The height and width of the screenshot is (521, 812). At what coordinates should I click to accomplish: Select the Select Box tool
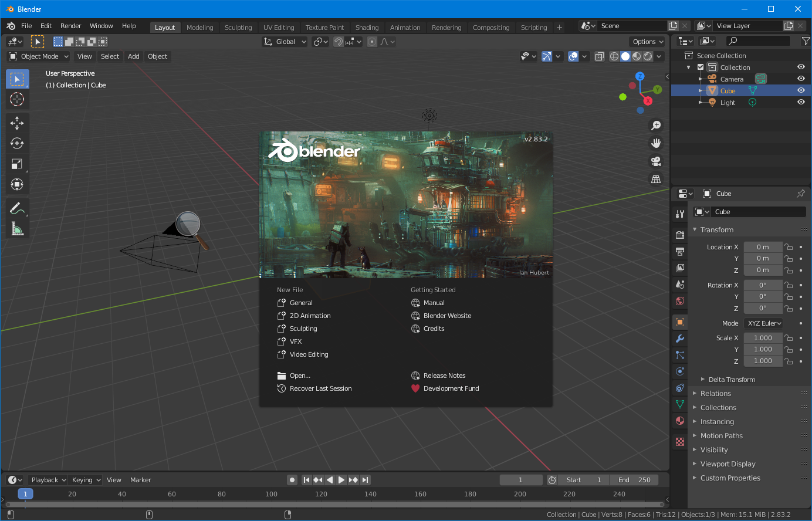tap(17, 79)
